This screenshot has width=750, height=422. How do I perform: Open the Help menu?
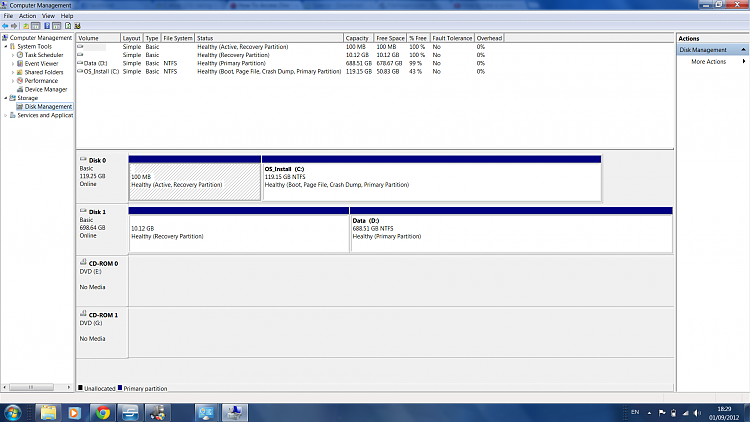click(67, 16)
